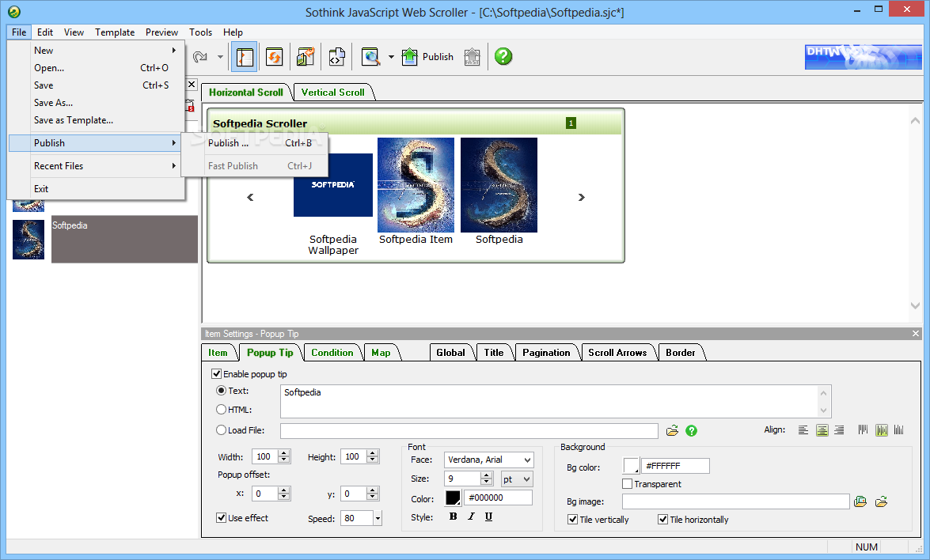Click the Sothink app icon in title bar

pos(13,12)
